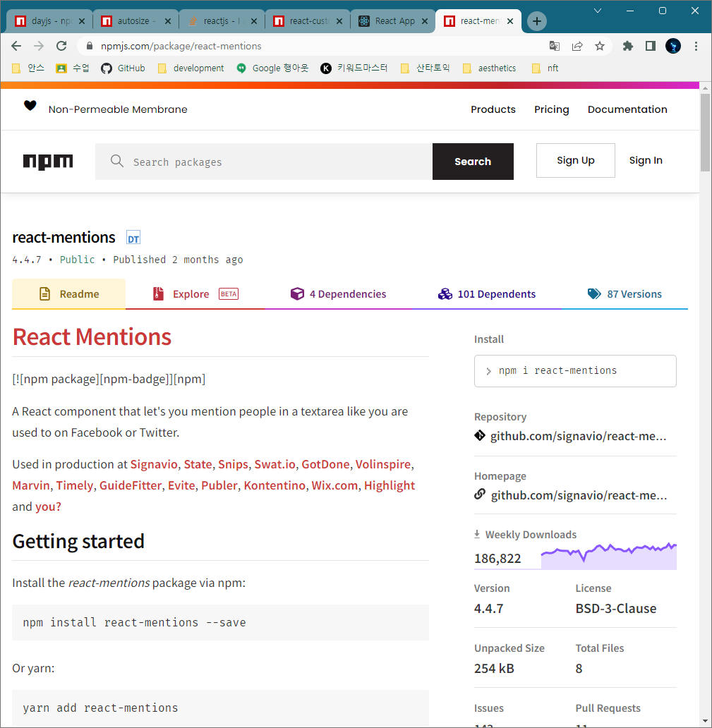Open the GitHub bookmark

[x=123, y=68]
